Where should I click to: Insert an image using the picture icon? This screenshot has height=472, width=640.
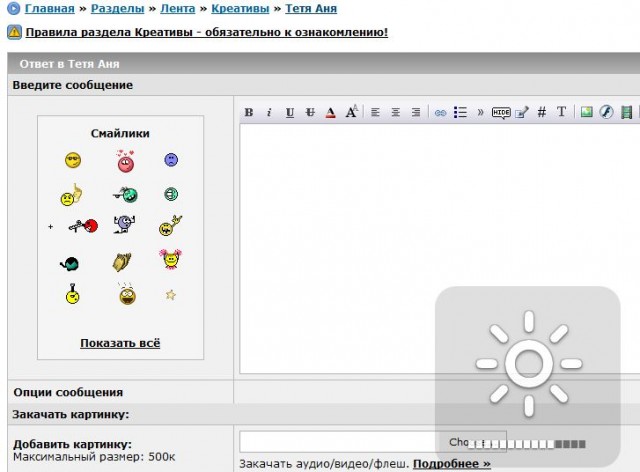point(586,113)
